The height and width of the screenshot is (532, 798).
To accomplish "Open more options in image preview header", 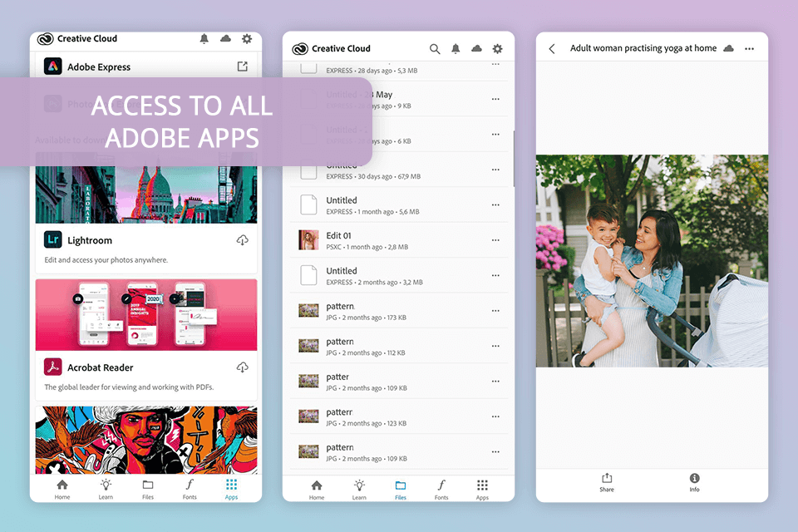I will point(750,49).
